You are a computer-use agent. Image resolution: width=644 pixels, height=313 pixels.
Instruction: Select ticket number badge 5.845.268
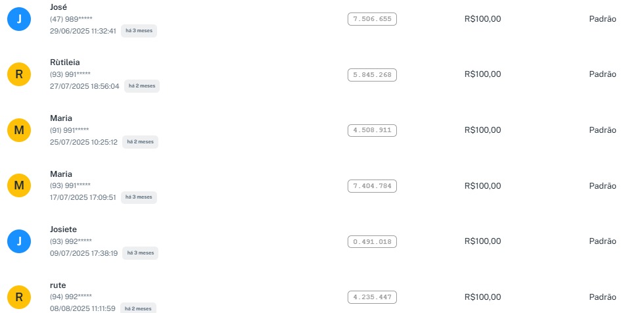click(372, 75)
